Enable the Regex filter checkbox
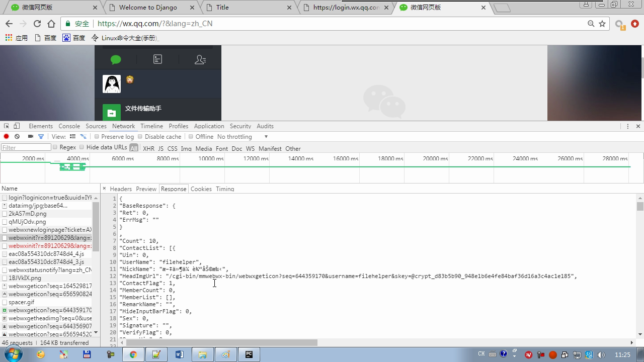The height and width of the screenshot is (362, 644). (55, 147)
